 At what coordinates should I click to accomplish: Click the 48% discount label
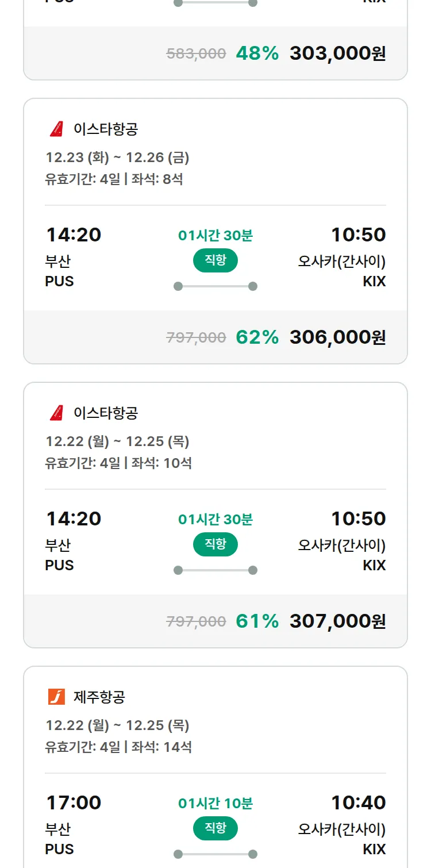pos(257,53)
